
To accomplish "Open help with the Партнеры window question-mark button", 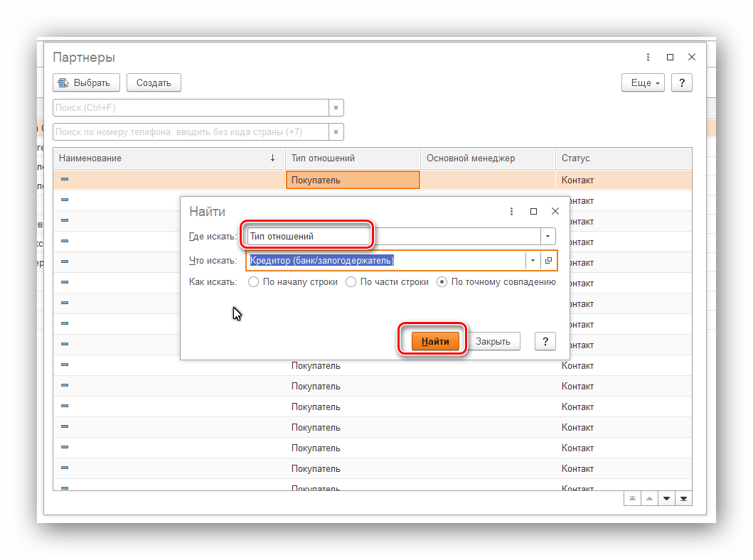I will point(681,82).
